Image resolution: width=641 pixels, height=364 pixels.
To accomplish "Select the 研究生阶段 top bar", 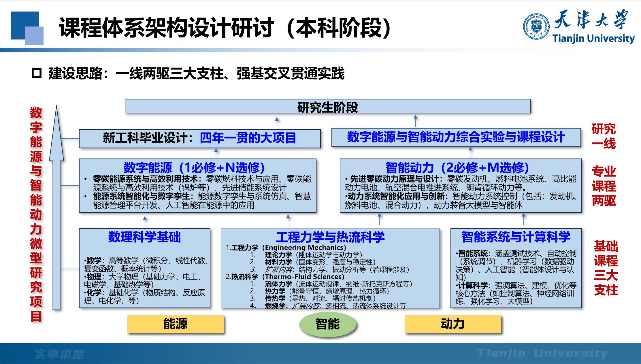I will coord(327,107).
